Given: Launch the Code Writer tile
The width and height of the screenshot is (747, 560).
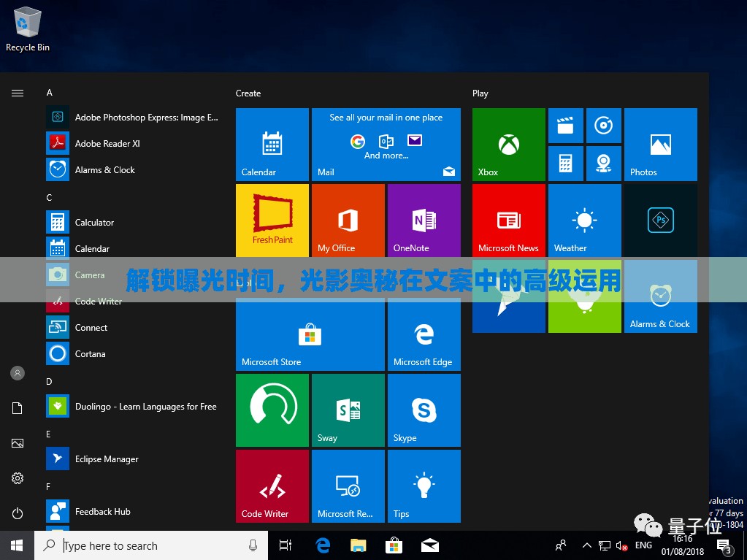Looking at the screenshot, I should coord(272,486).
